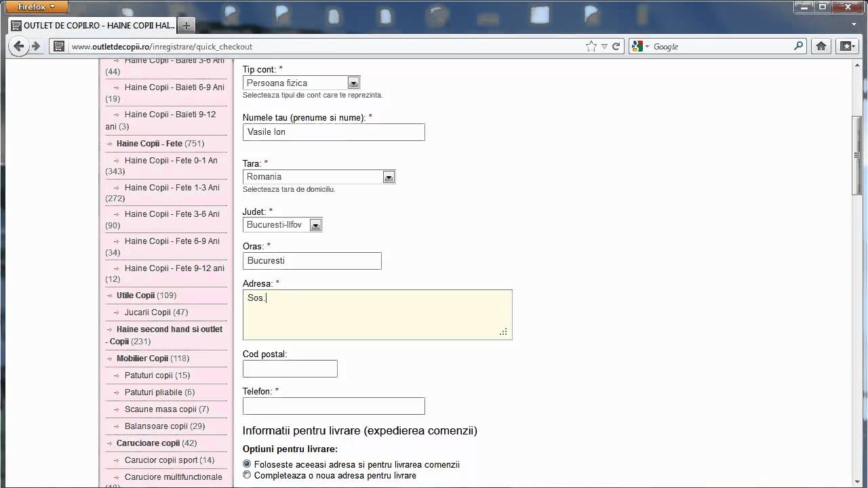Screen dimensions: 868x488
Task: Select the OUTLET DE COPII.RO tab
Action: [x=93, y=26]
